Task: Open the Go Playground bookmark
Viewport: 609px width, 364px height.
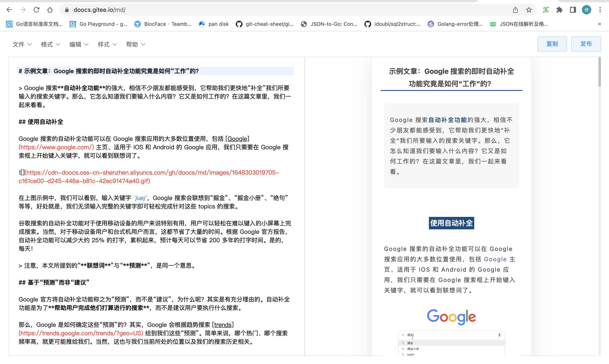Action: [x=98, y=24]
